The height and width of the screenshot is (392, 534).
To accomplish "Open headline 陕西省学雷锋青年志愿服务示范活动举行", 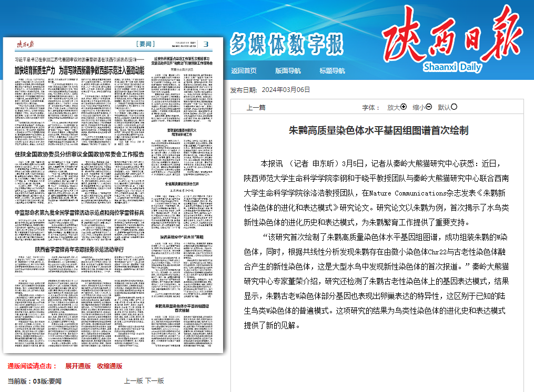I will pyautogui.click(x=79, y=250).
